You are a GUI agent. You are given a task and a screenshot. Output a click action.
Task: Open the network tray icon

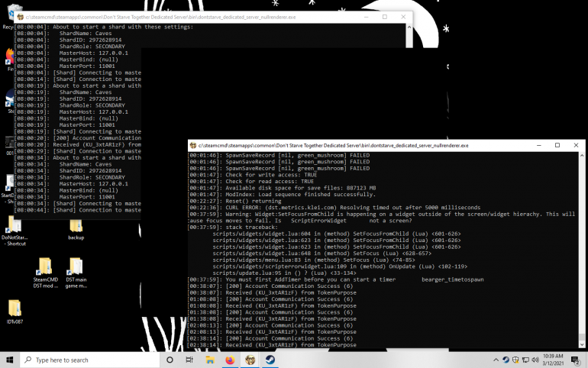pos(525,360)
